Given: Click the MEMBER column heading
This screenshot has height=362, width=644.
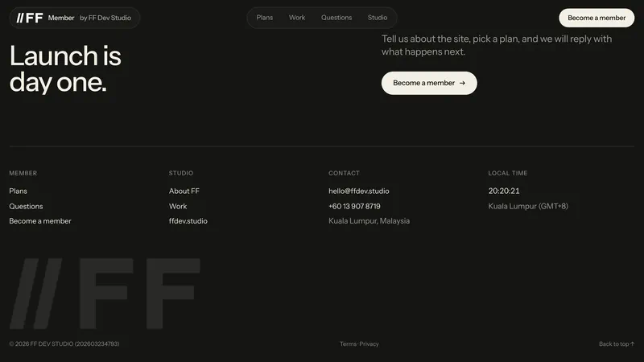Looking at the screenshot, I should click(x=23, y=173).
